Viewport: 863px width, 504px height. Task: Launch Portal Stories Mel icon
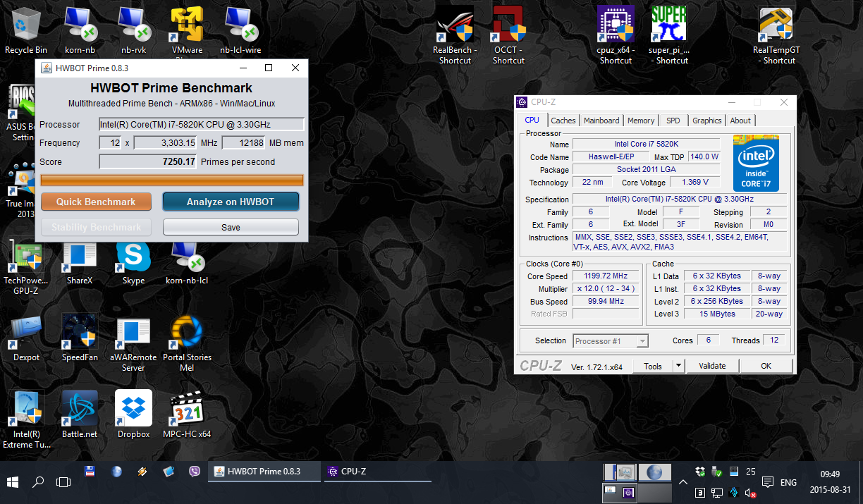[187, 343]
